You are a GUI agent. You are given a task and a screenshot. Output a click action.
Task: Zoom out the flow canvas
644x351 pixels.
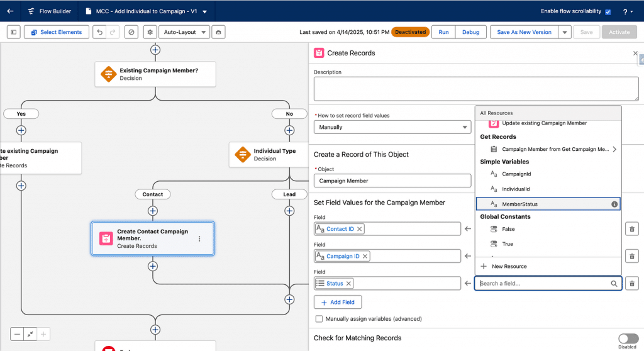click(x=17, y=335)
